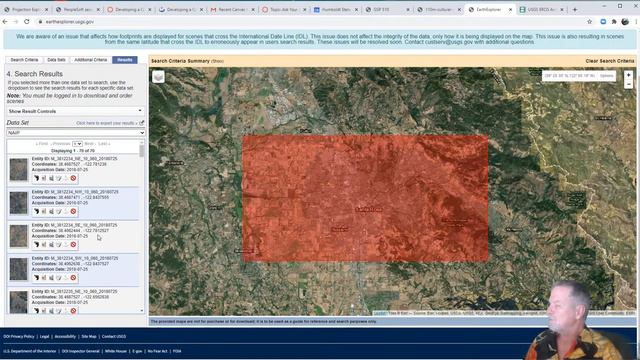The height and width of the screenshot is (360, 640).
Task: Exclude scene M_3812234_NE from results
Action: [73, 178]
